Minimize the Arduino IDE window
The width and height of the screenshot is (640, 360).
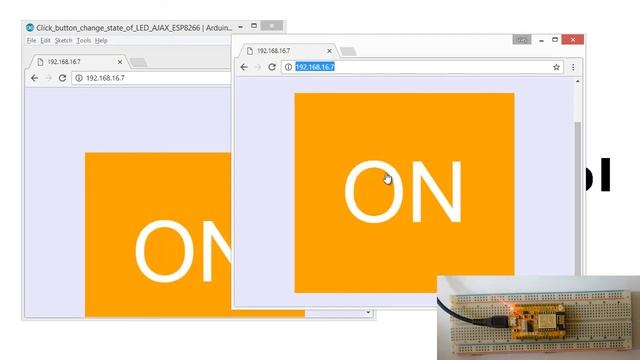coord(241,27)
